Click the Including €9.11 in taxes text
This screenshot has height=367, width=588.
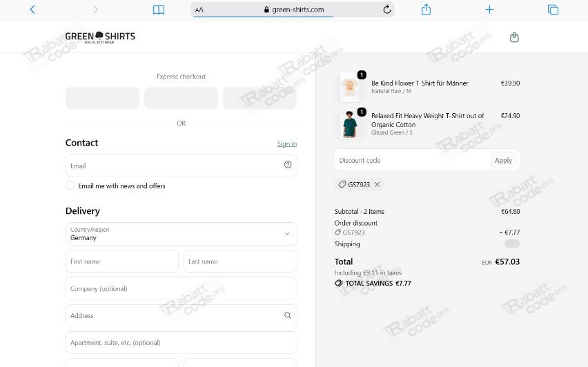(x=368, y=272)
